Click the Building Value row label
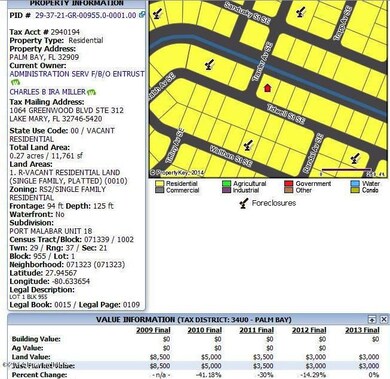Image resolution: width=390 pixels, height=379 pixels. (x=36, y=339)
